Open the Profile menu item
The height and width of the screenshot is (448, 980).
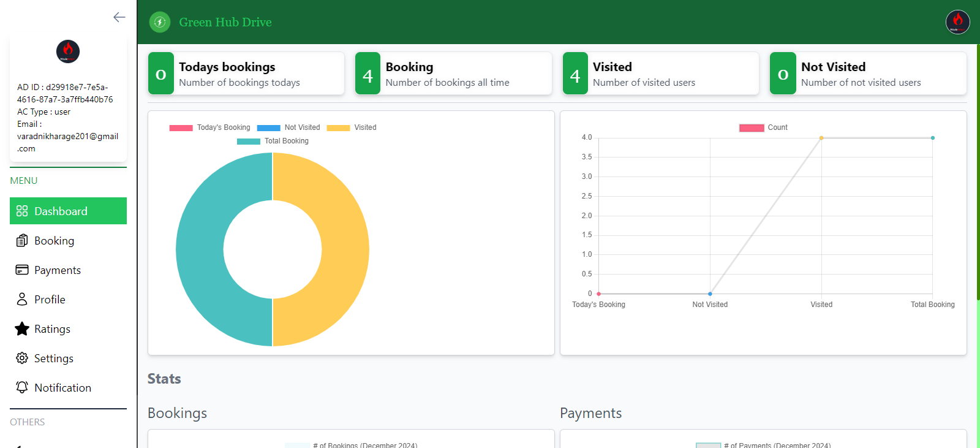(68, 299)
